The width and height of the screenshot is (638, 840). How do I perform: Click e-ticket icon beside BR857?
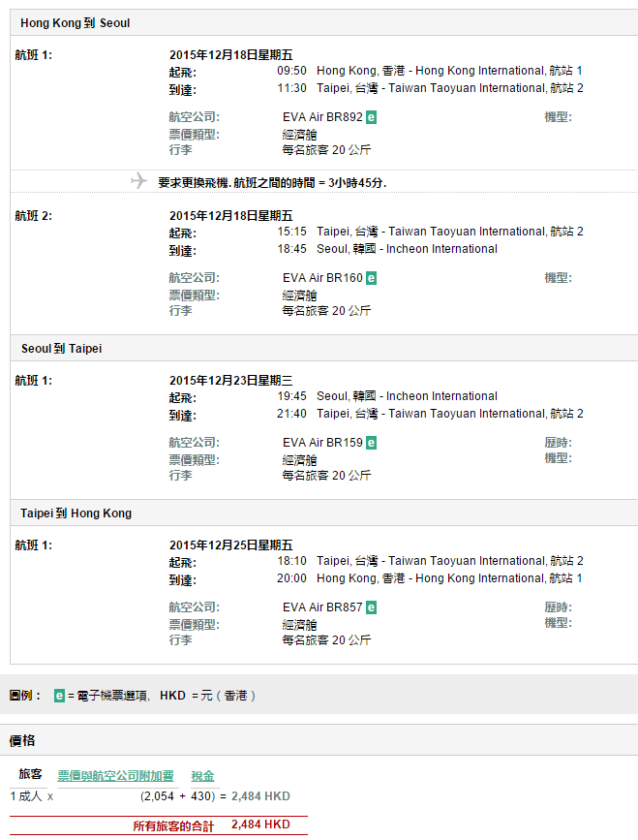coord(372,607)
